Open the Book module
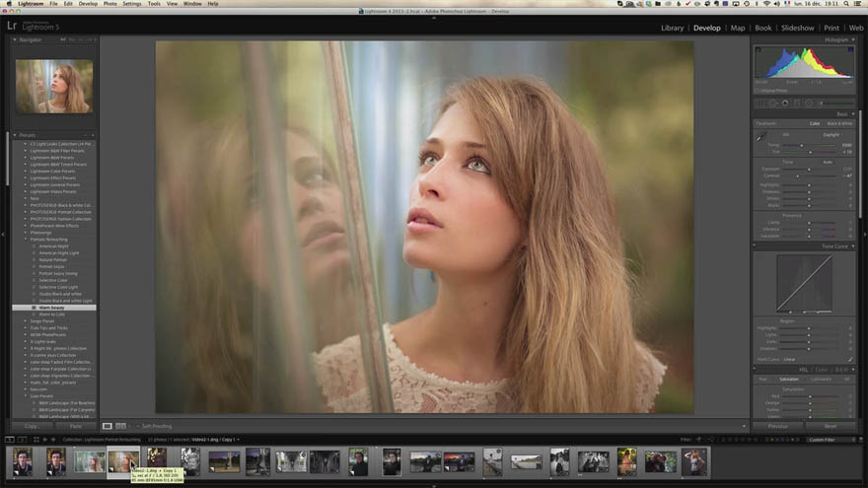This screenshot has width=868, height=488. click(x=762, y=28)
